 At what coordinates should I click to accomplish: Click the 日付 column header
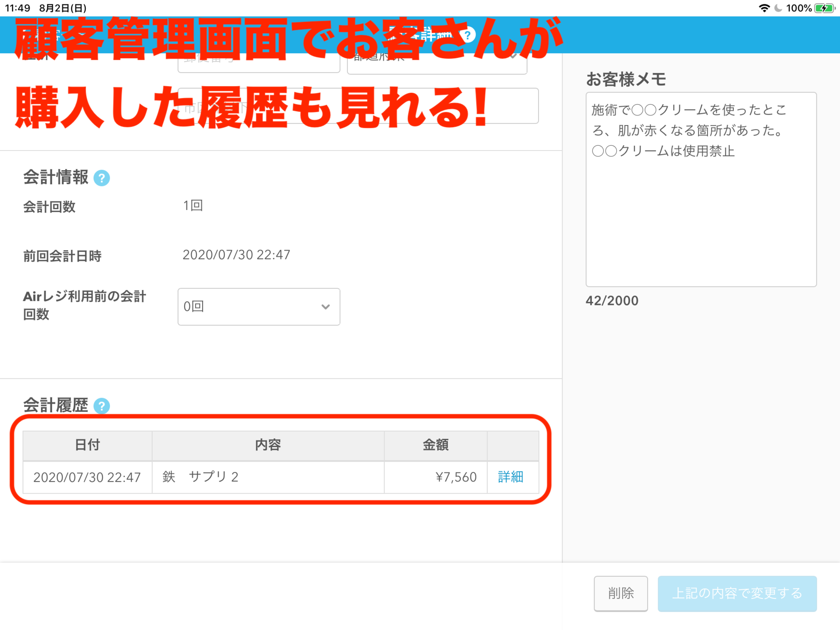point(87,445)
